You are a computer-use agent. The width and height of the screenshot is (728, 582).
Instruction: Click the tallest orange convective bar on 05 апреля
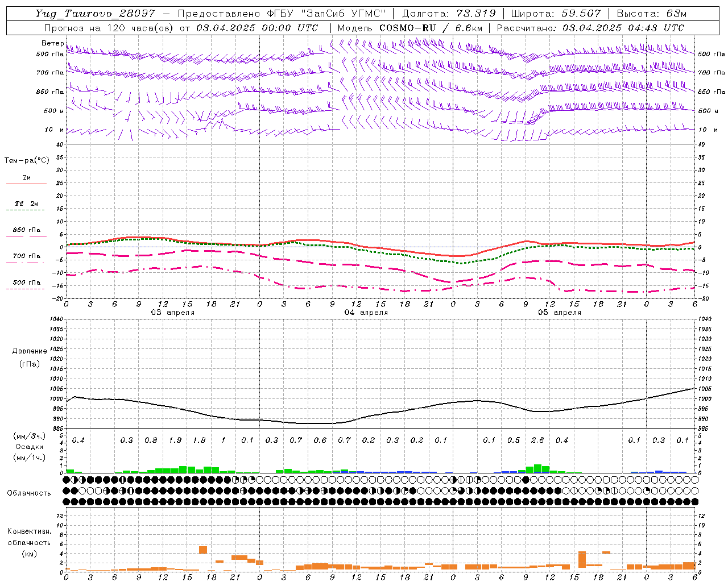click(582, 559)
